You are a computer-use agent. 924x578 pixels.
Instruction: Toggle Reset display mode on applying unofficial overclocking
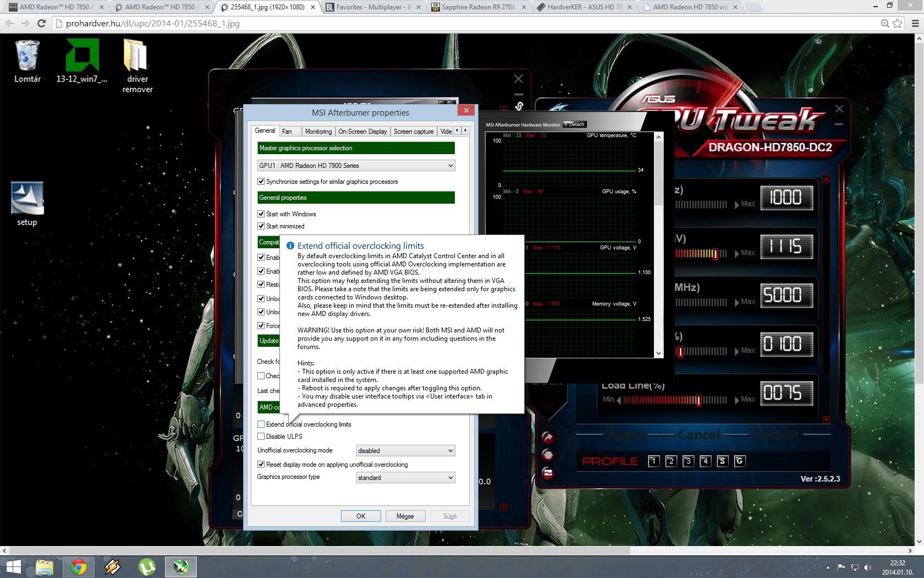coord(261,465)
